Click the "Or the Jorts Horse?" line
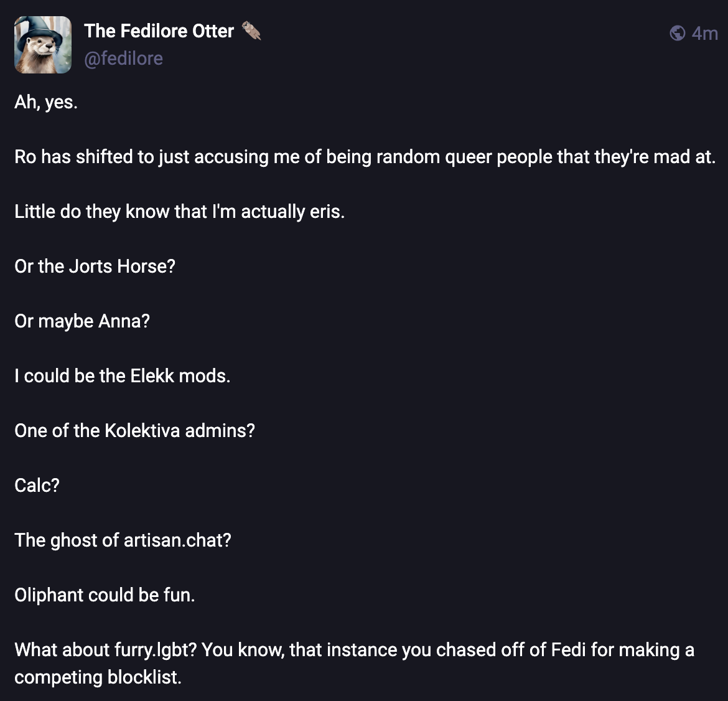Image resolution: width=728 pixels, height=701 pixels. coord(95,266)
